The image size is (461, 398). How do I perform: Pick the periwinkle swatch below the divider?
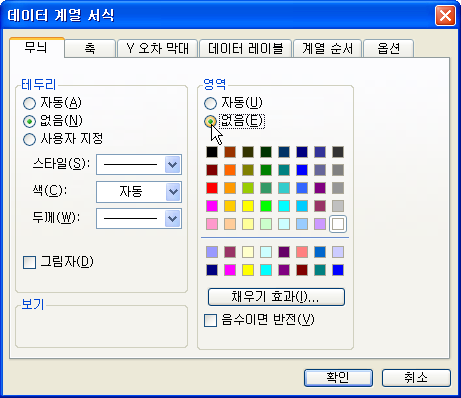tap(212, 252)
